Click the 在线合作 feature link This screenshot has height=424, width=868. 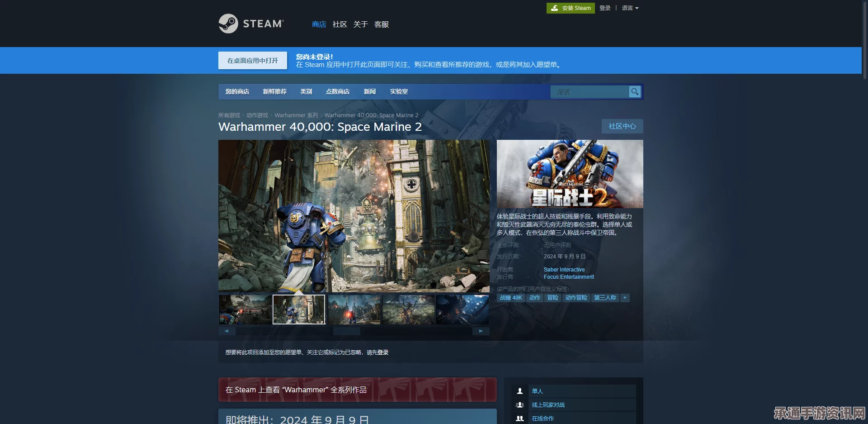[543, 419]
